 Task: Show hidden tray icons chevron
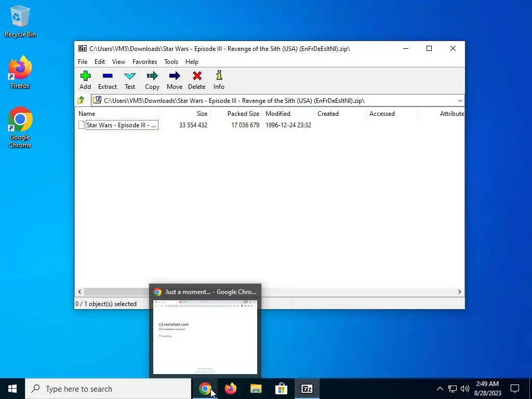tap(440, 389)
